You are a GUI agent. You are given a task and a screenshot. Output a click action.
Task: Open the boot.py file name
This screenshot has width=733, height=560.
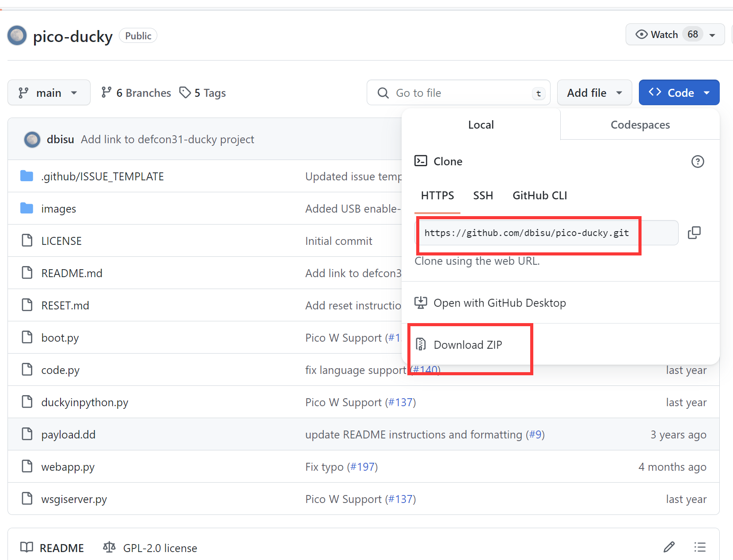point(60,338)
